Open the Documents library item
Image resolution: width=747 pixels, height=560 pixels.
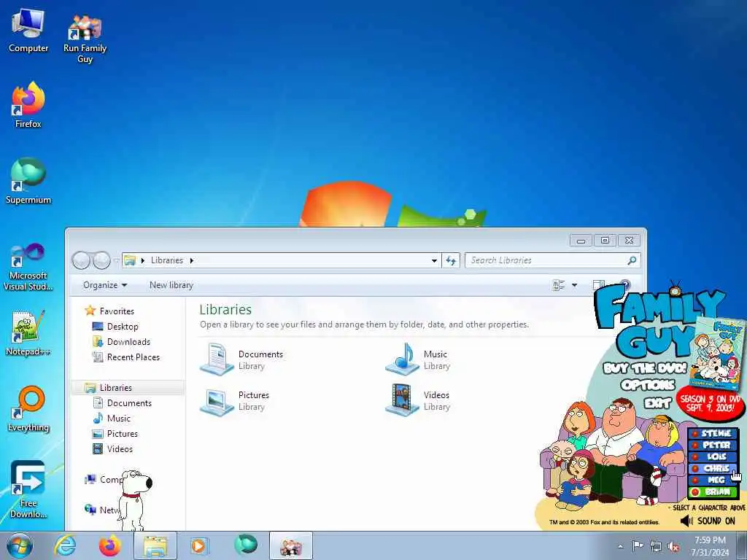point(242,359)
